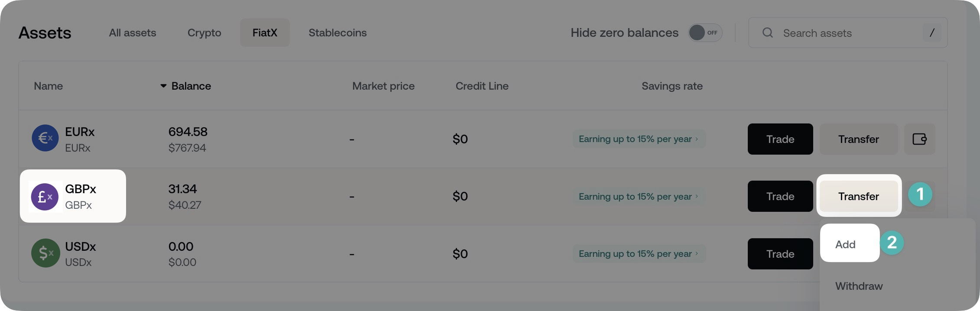Enable the Hide zero balances toggle
Image resolution: width=980 pixels, height=311 pixels.
tap(705, 32)
